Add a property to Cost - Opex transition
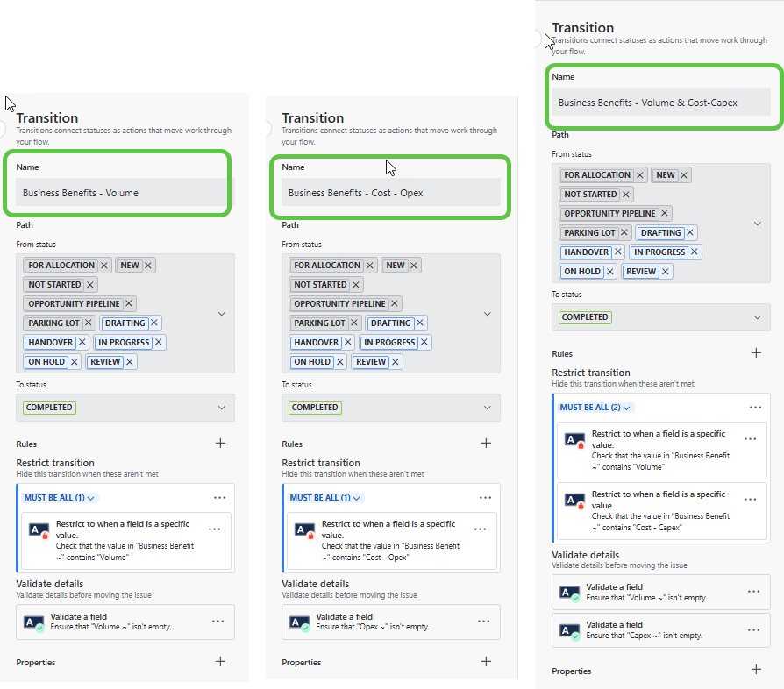The image size is (784, 689). point(486,662)
